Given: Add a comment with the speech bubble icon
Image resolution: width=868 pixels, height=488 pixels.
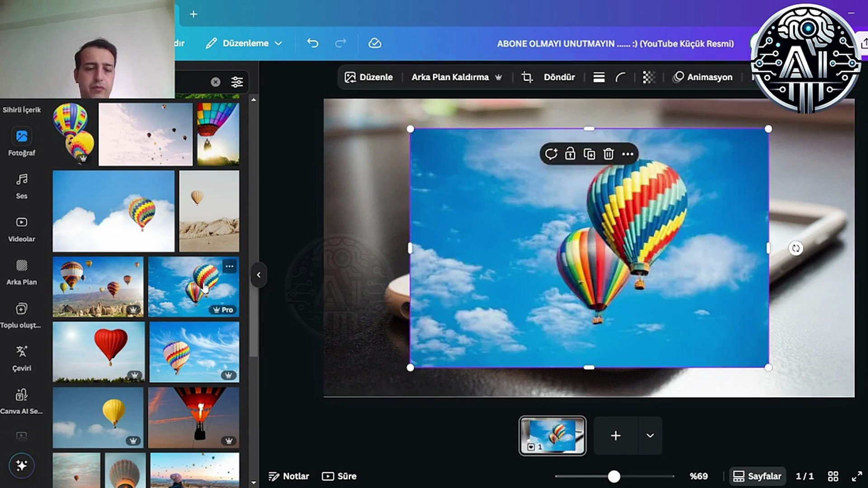Looking at the screenshot, I should (552, 154).
